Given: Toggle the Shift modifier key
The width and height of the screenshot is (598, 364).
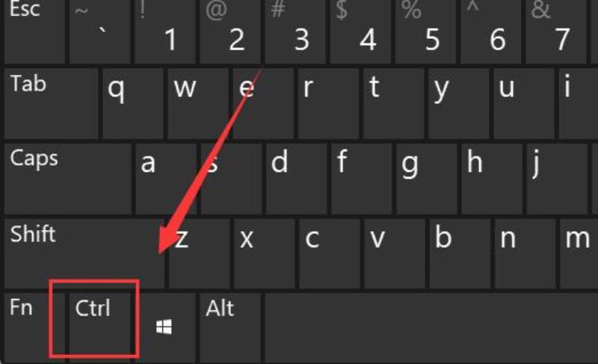Looking at the screenshot, I should (84, 253).
